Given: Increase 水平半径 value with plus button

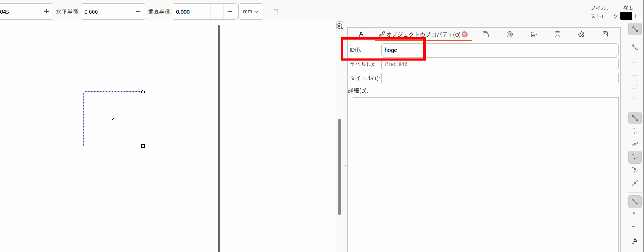Looking at the screenshot, I should [x=138, y=12].
